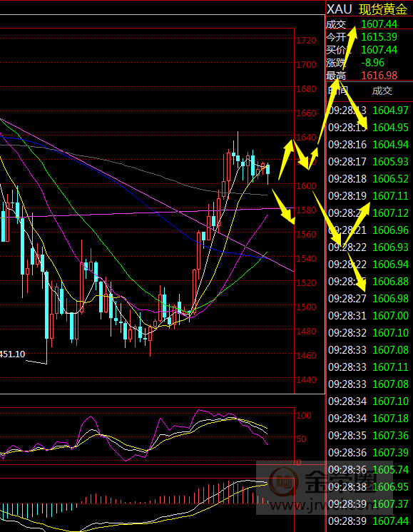413x532 pixels.
Task: Select tick price 1606.88
Action: click(390, 281)
